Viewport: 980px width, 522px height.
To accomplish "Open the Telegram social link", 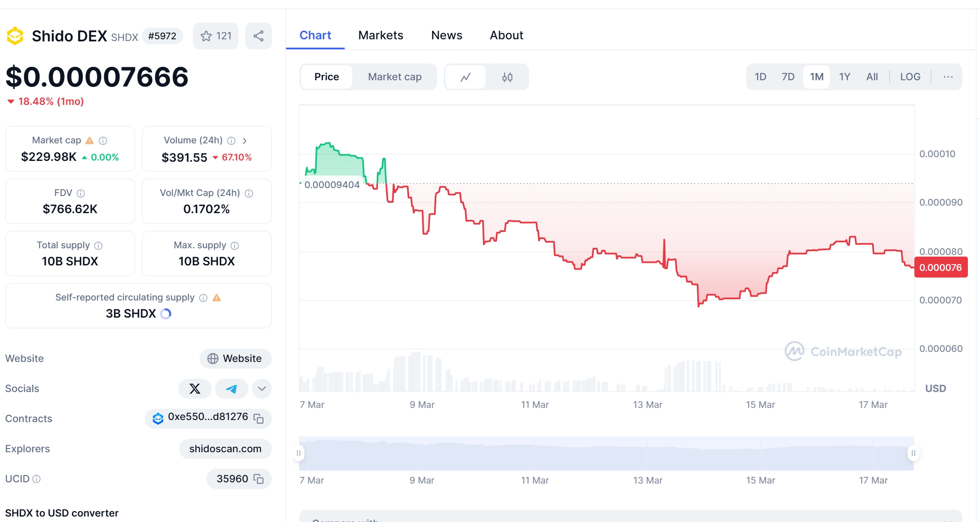I will (x=231, y=389).
